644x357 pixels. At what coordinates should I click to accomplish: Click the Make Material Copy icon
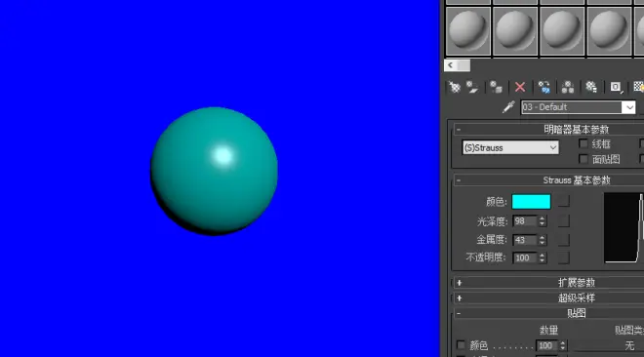(544, 87)
